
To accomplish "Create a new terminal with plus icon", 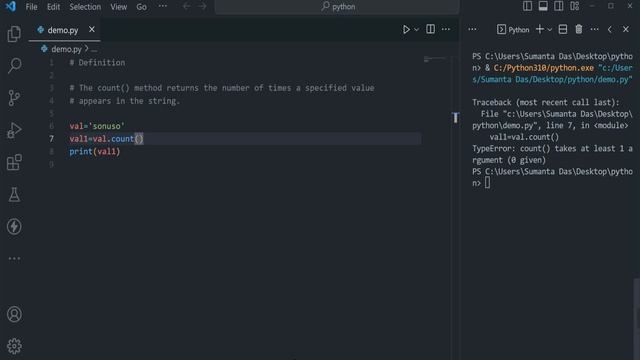I will point(539,29).
